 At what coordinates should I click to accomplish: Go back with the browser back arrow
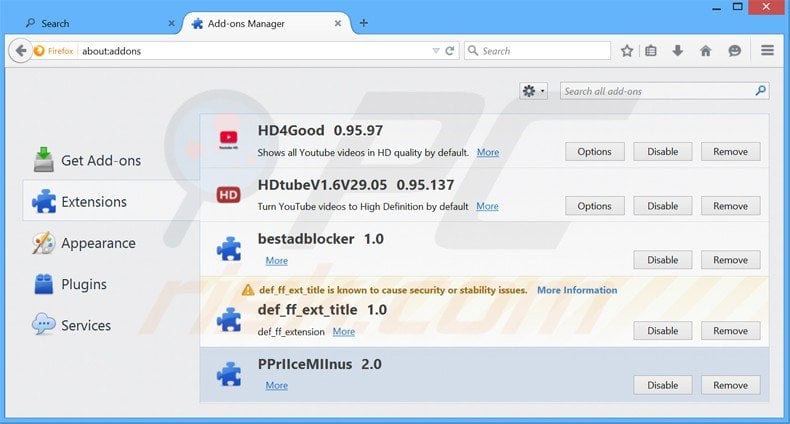click(x=20, y=51)
